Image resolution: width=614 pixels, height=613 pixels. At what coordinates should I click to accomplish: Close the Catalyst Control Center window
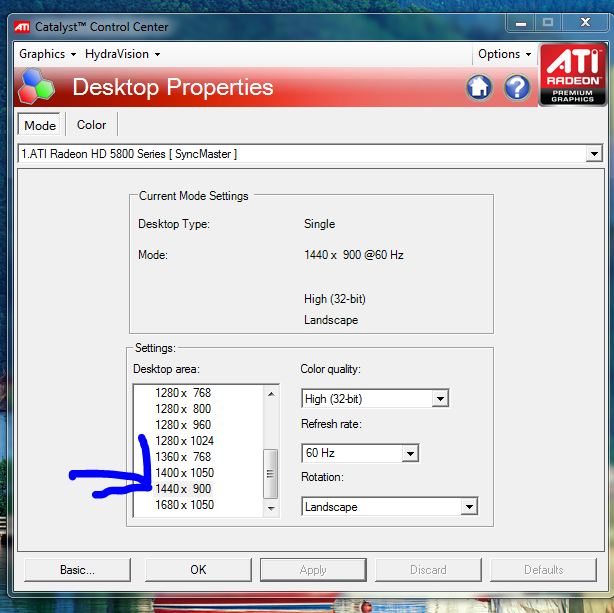[x=585, y=23]
